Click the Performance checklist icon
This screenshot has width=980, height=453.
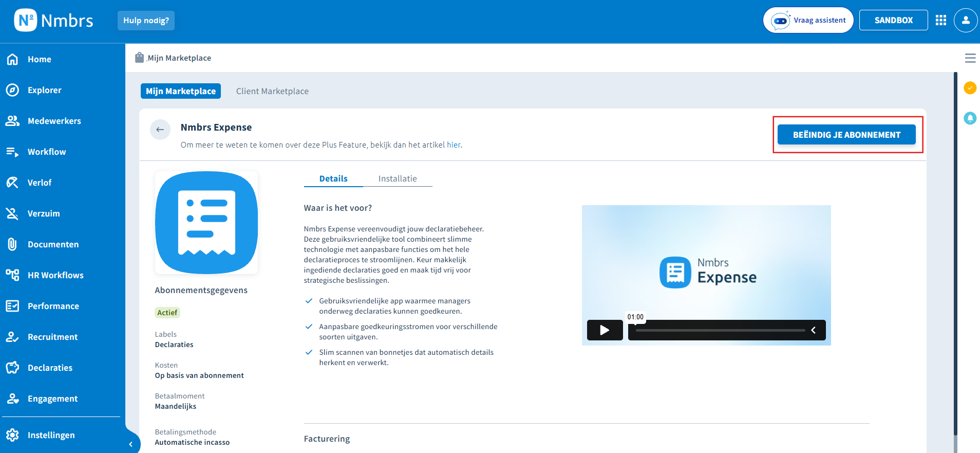pos(12,306)
